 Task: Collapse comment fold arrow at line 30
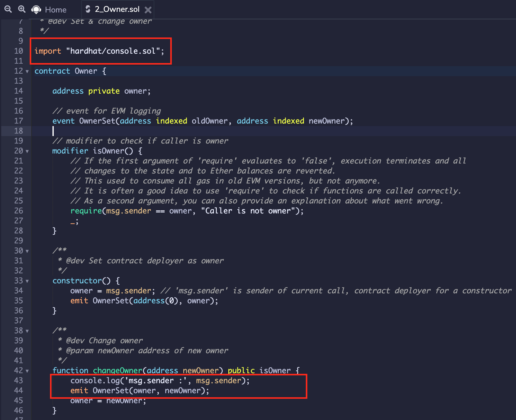tap(27, 251)
